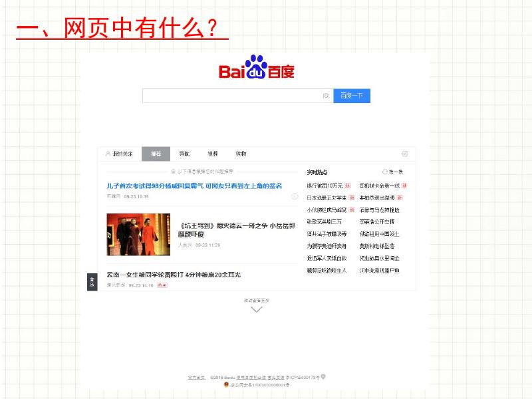
Task: Click inside the Baidu search input field
Action: coord(233,96)
